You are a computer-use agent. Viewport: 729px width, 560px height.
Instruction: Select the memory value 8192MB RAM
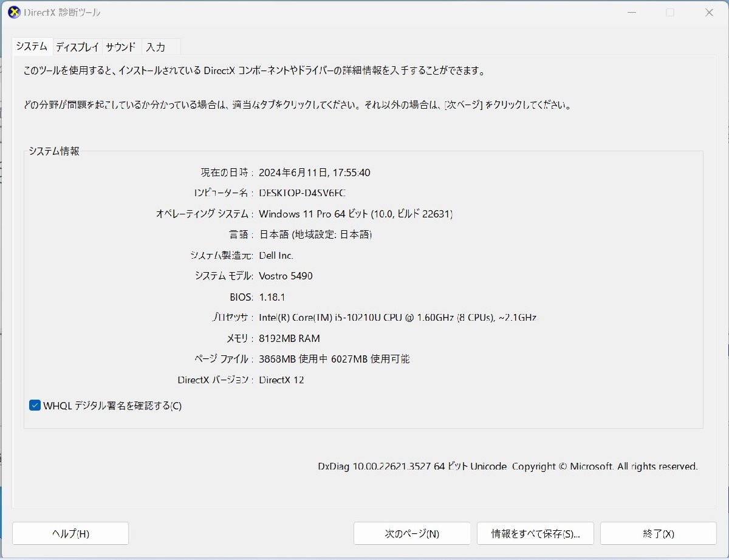pyautogui.click(x=289, y=338)
